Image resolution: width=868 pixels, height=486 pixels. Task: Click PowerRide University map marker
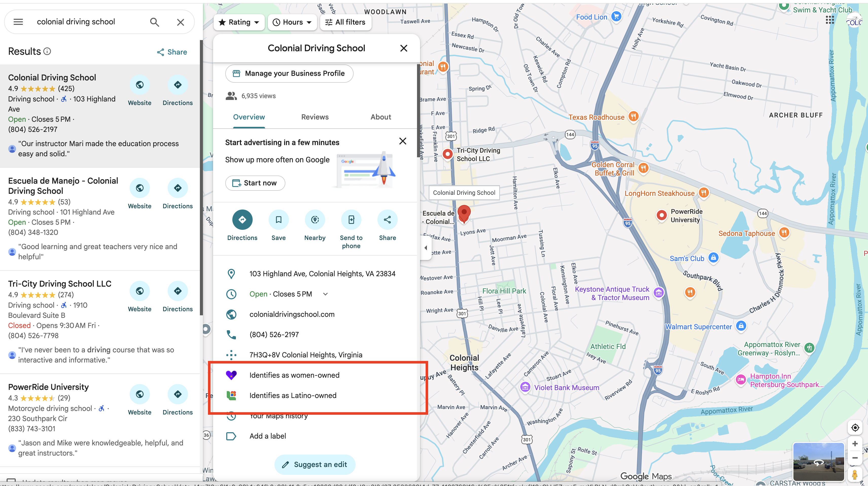662,215
